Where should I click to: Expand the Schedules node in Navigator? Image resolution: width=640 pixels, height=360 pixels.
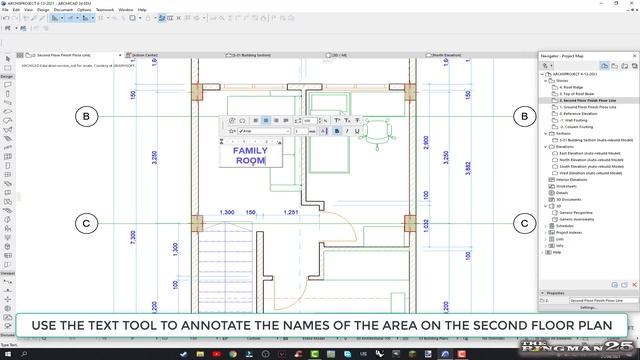coord(546,226)
